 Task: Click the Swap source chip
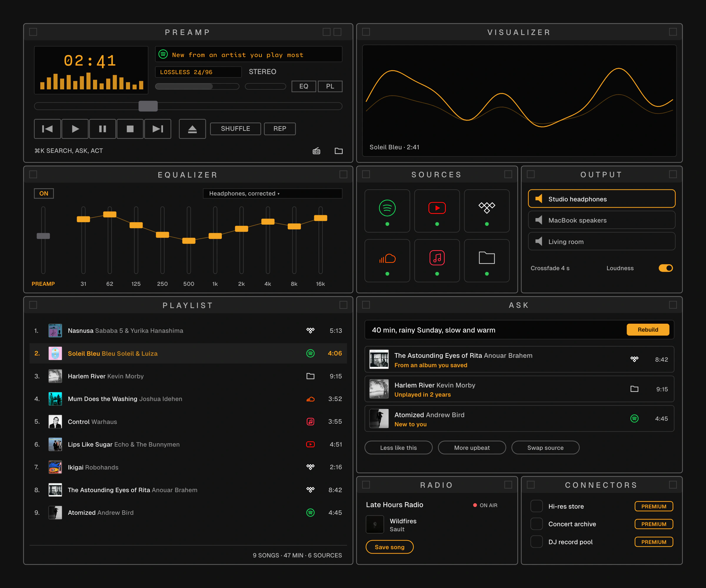(x=545, y=447)
